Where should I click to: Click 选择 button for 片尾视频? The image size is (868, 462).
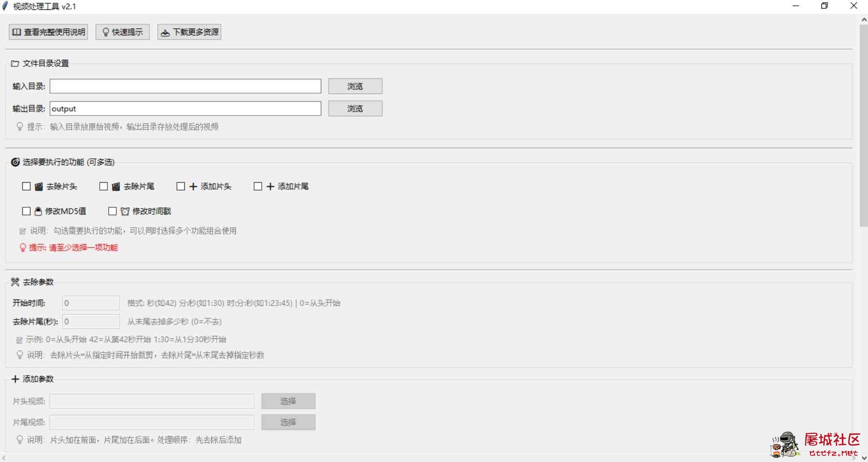click(288, 422)
